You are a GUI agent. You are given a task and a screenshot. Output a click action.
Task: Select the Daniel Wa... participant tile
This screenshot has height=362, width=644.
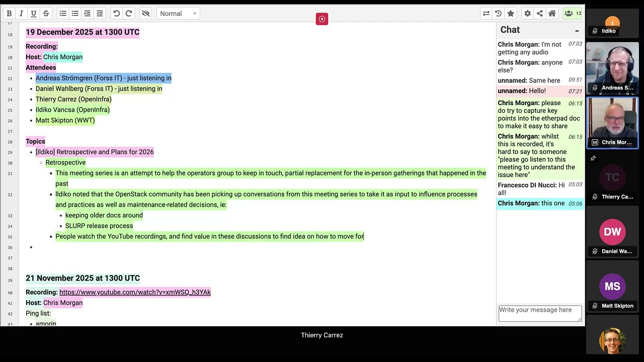[612, 232]
